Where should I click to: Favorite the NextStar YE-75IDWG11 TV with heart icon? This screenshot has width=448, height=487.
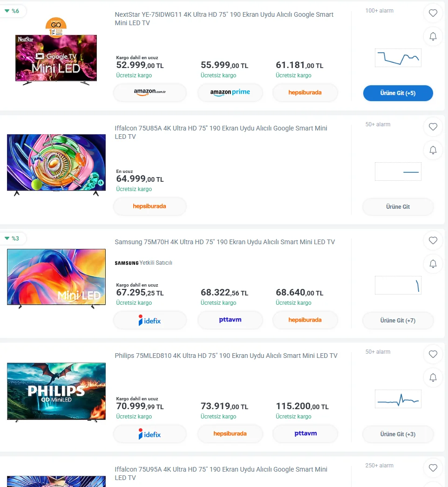pos(433,13)
